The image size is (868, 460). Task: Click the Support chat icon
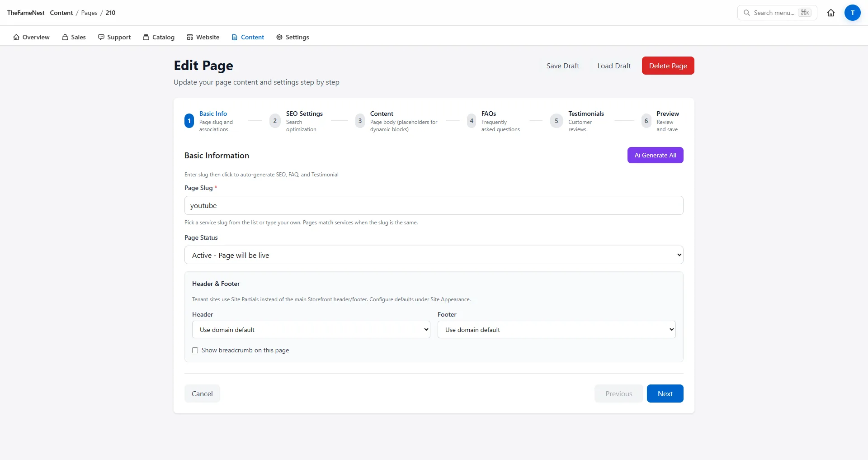[x=101, y=37]
